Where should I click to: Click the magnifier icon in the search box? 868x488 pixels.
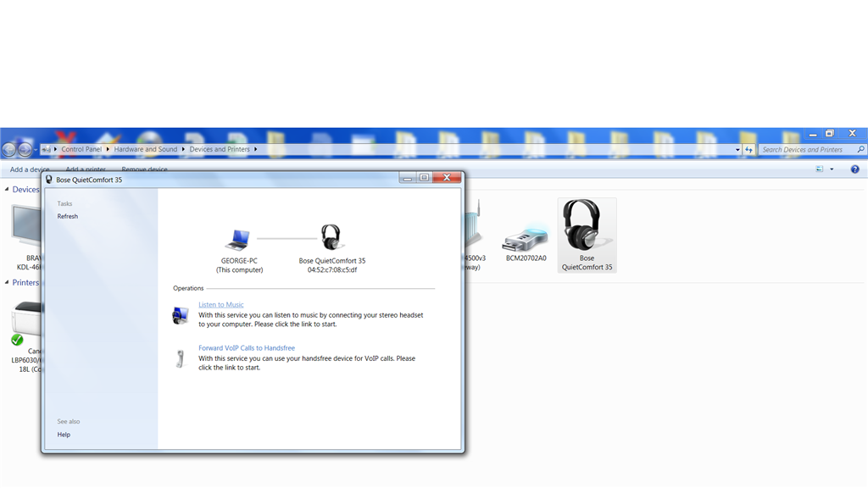[861, 149]
